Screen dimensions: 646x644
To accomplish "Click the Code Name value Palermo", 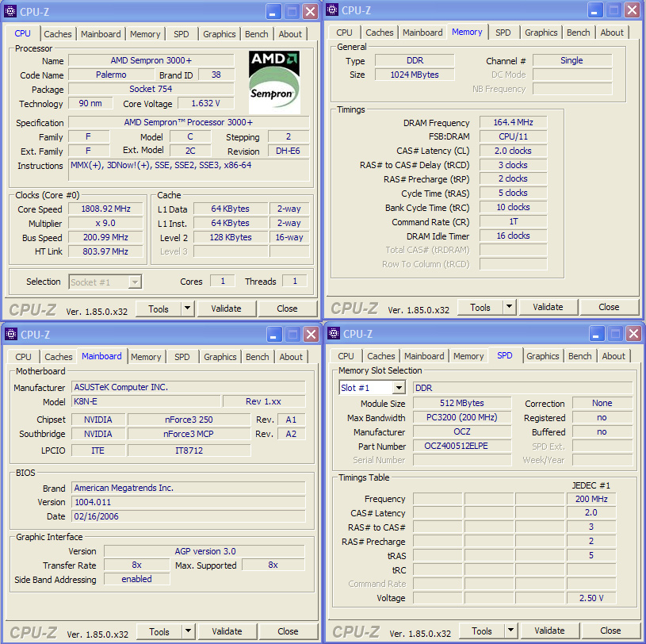I will (x=111, y=75).
